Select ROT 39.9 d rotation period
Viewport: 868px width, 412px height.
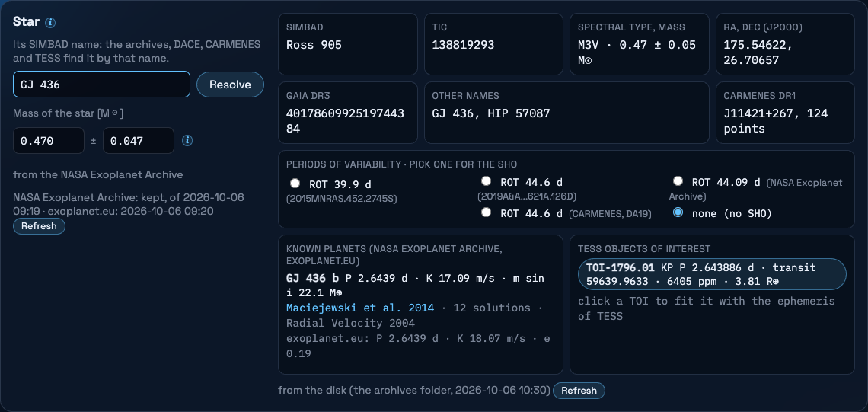[x=295, y=184]
